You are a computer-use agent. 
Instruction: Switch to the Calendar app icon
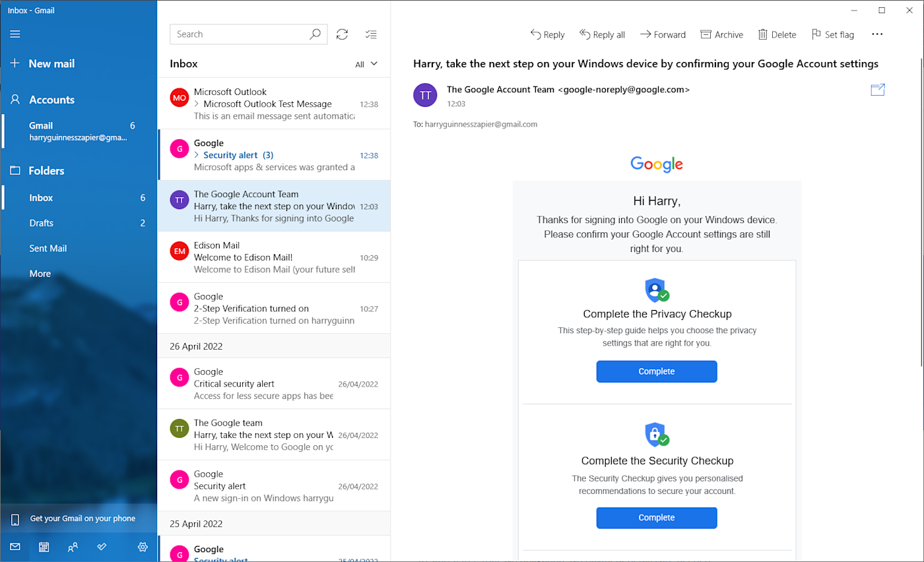point(44,547)
